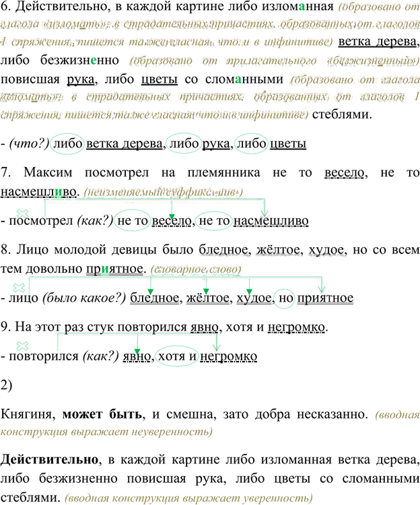Image resolution: width=420 pixels, height=505 pixels.
Task: Select the quoted word "«безжизненный»"
Action: pyautogui.click(x=373, y=61)
